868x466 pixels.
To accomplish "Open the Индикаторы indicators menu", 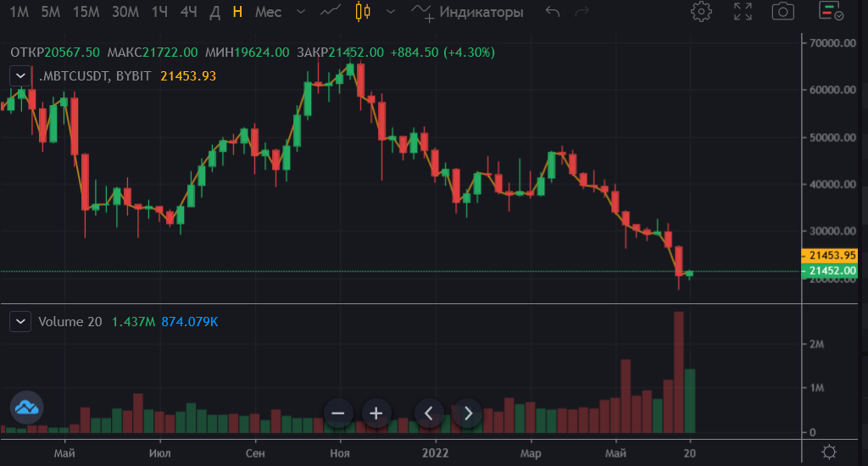I will tap(467, 12).
